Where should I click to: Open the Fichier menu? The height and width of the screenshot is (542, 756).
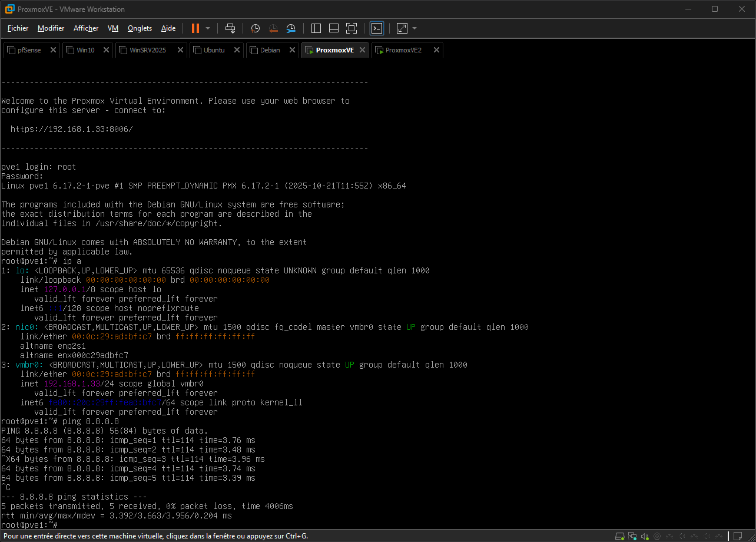click(x=18, y=28)
